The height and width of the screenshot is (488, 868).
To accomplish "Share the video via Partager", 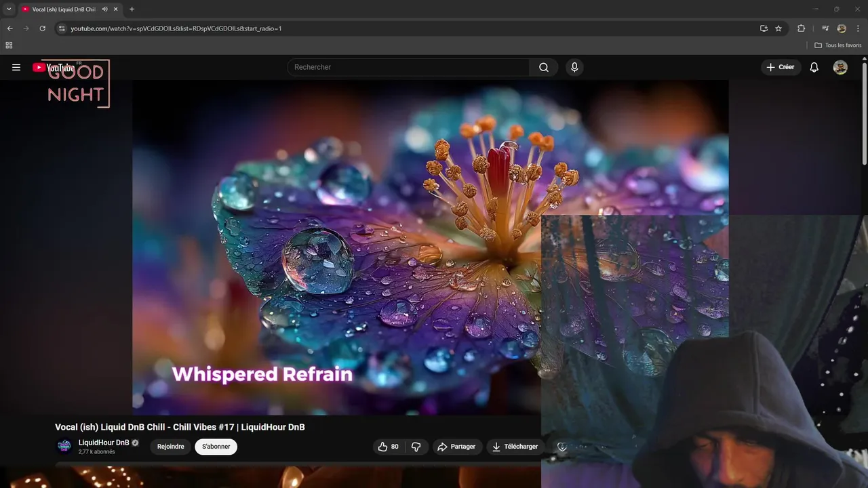I will click(457, 447).
